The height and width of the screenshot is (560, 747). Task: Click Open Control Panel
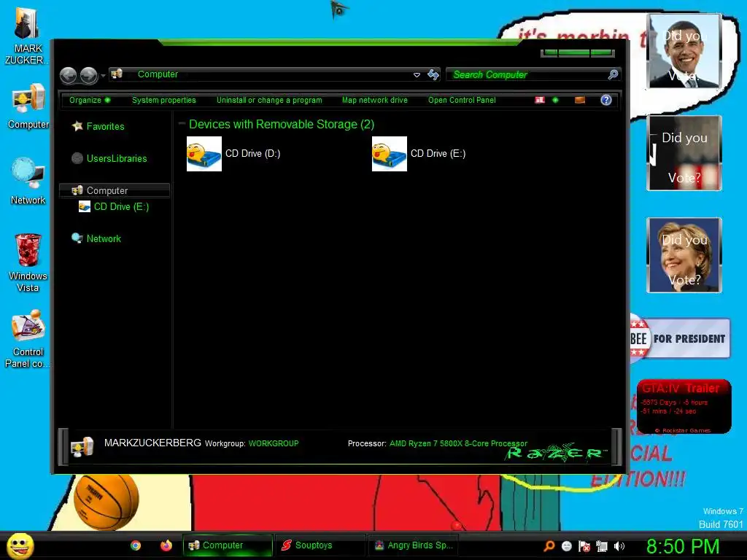[462, 100]
